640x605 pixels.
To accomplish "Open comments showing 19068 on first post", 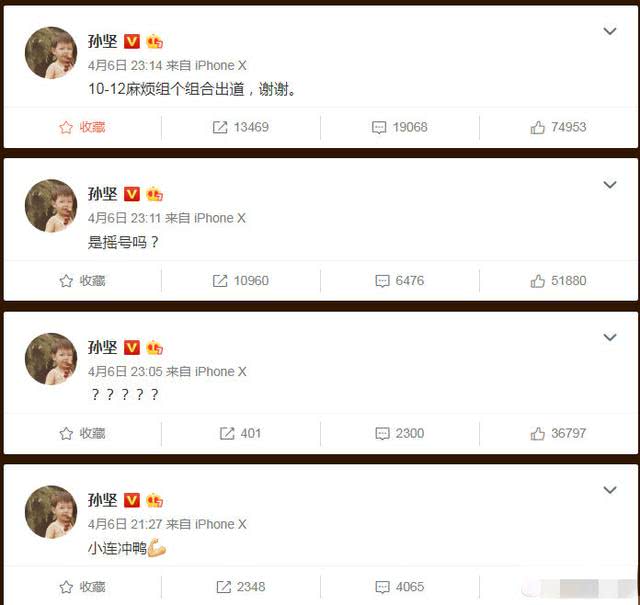I will pyautogui.click(x=400, y=127).
